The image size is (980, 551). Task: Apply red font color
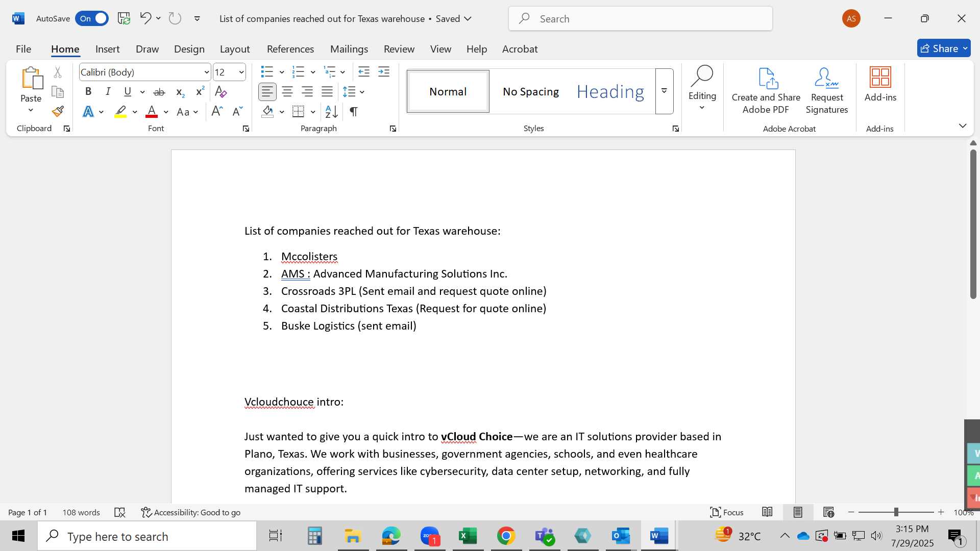[152, 111]
